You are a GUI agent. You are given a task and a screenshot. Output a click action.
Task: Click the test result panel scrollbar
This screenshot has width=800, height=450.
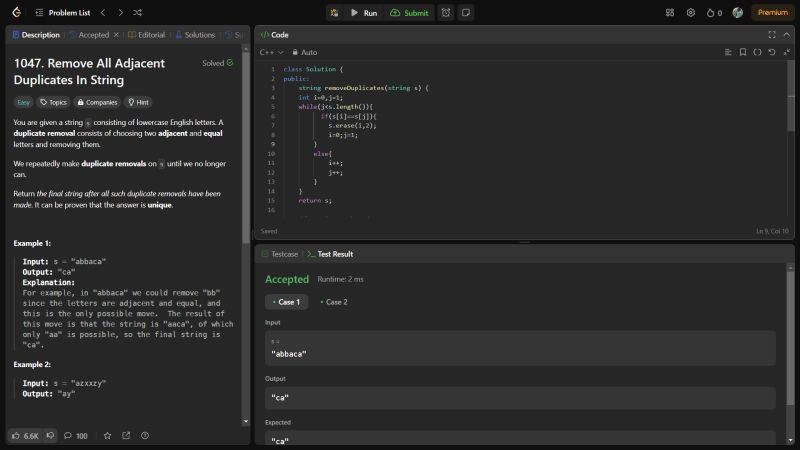pyautogui.click(x=790, y=337)
